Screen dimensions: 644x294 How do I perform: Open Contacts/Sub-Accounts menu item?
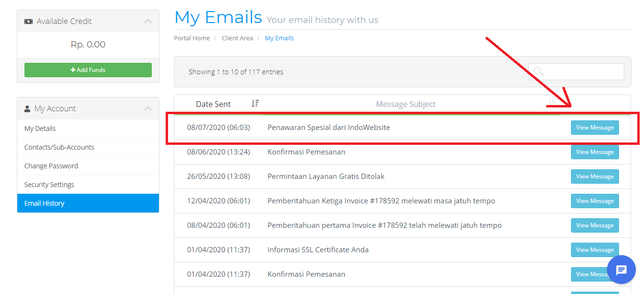(59, 147)
